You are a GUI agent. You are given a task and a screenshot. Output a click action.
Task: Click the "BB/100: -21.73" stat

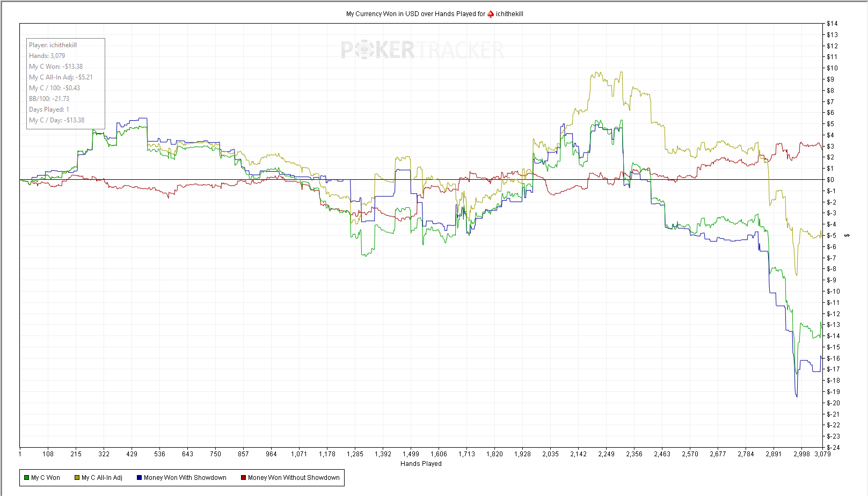click(49, 99)
